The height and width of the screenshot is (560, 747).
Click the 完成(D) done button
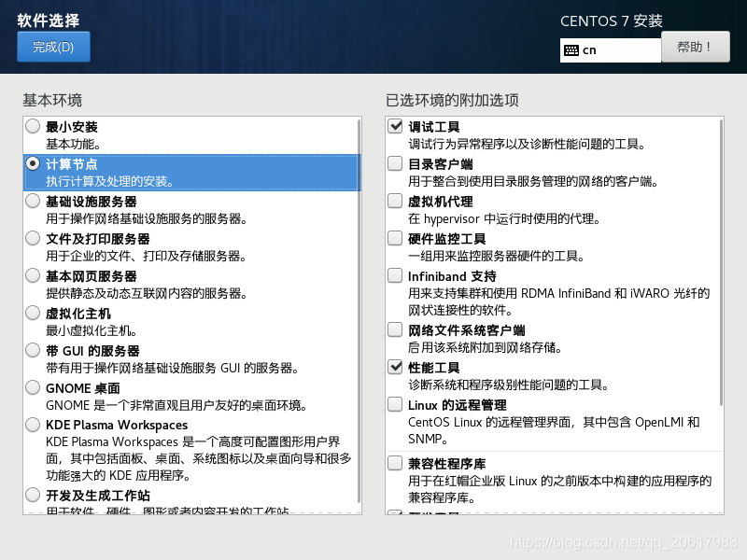tap(53, 47)
